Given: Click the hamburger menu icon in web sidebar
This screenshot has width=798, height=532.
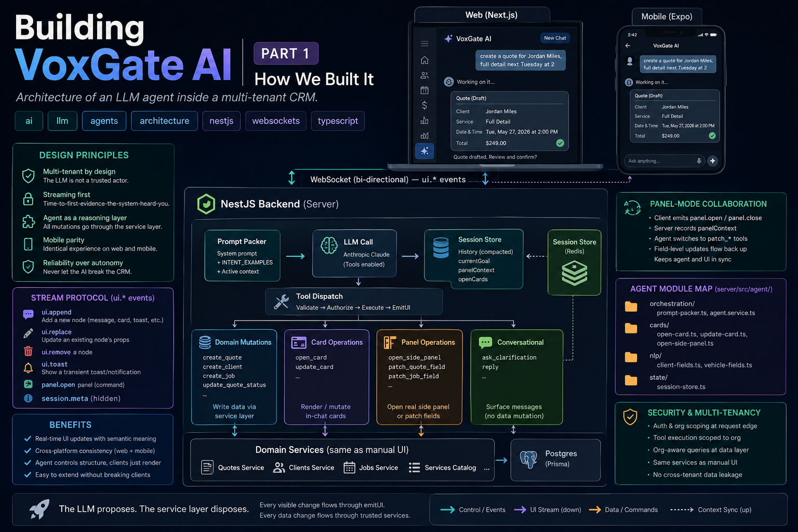Looking at the screenshot, I should click(424, 44).
